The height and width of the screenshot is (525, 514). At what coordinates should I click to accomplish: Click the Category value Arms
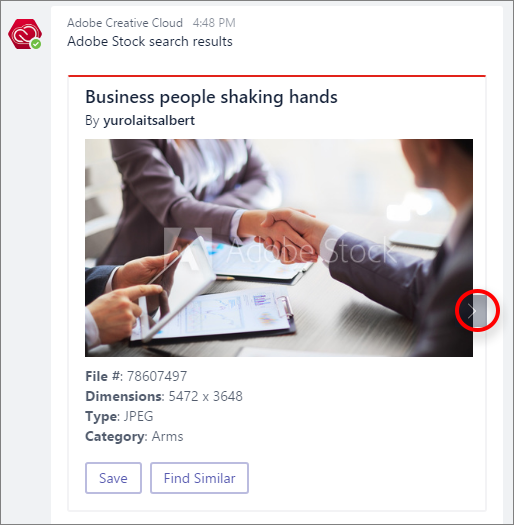pos(167,436)
